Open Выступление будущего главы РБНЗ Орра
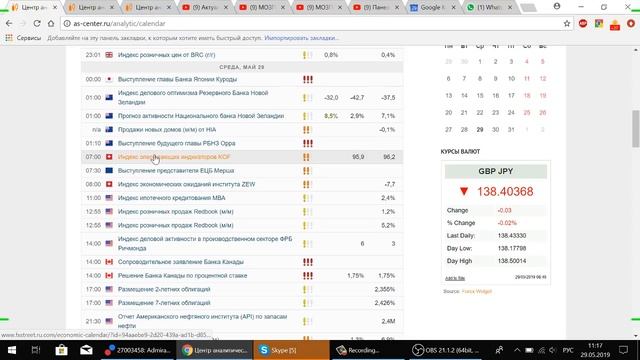Viewport: 640px width, 360px height. 176,143
